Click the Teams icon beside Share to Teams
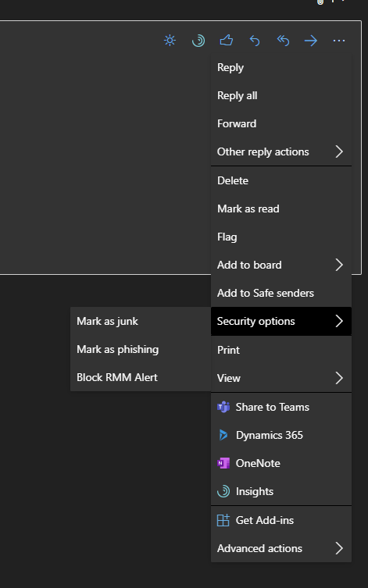 [223, 407]
